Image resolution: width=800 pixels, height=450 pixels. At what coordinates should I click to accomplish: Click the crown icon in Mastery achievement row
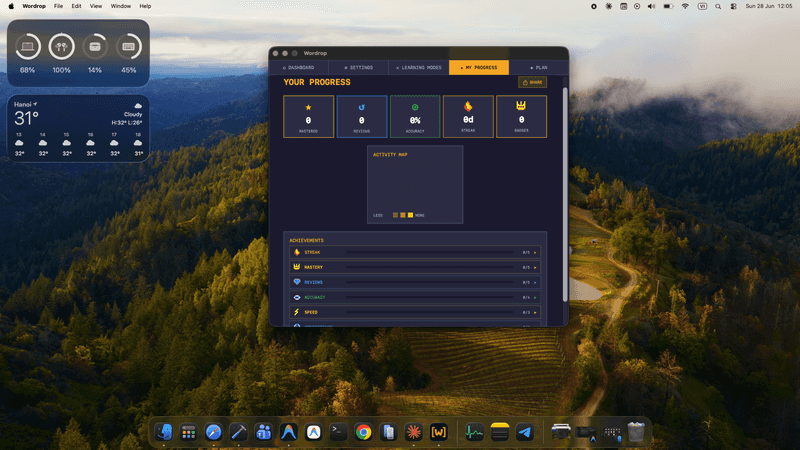coord(297,267)
